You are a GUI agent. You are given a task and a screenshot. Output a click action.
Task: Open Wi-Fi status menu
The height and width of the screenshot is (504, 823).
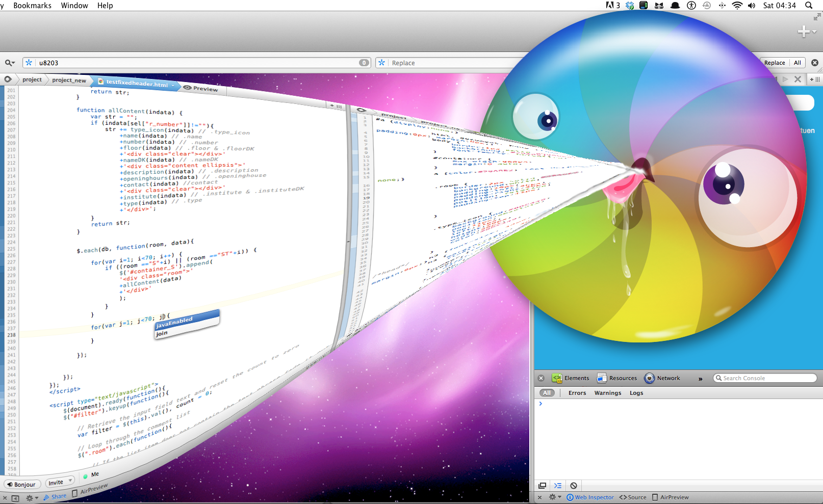pyautogui.click(x=737, y=6)
